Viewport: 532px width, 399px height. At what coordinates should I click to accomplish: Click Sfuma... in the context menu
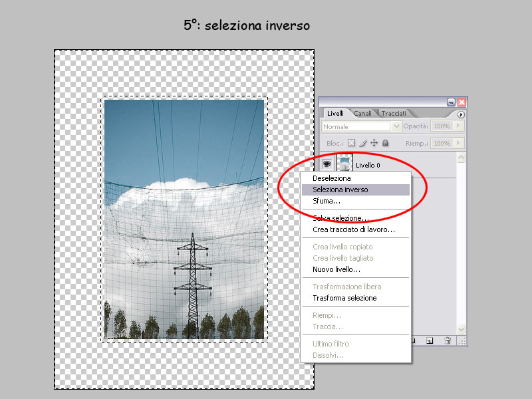point(327,201)
